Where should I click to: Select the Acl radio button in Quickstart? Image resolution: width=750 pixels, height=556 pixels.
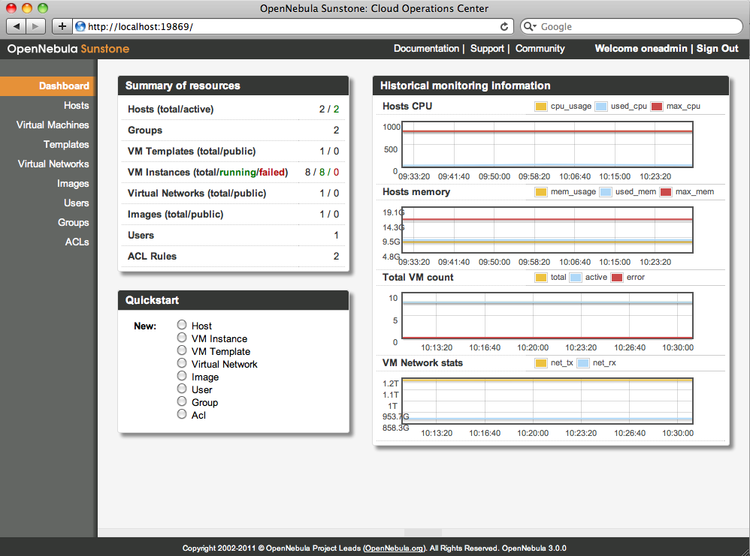(x=182, y=414)
